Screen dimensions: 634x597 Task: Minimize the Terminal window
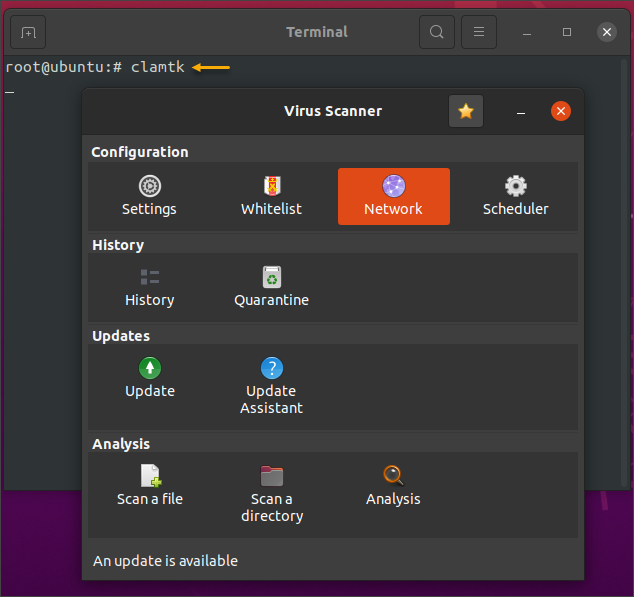click(526, 33)
